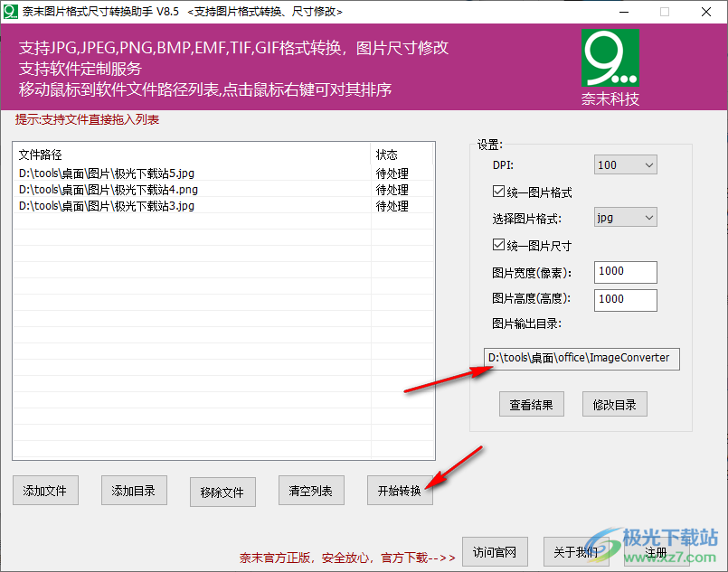
Task: Toggle the 统一图片尺寸 checkbox
Action: coord(498,245)
